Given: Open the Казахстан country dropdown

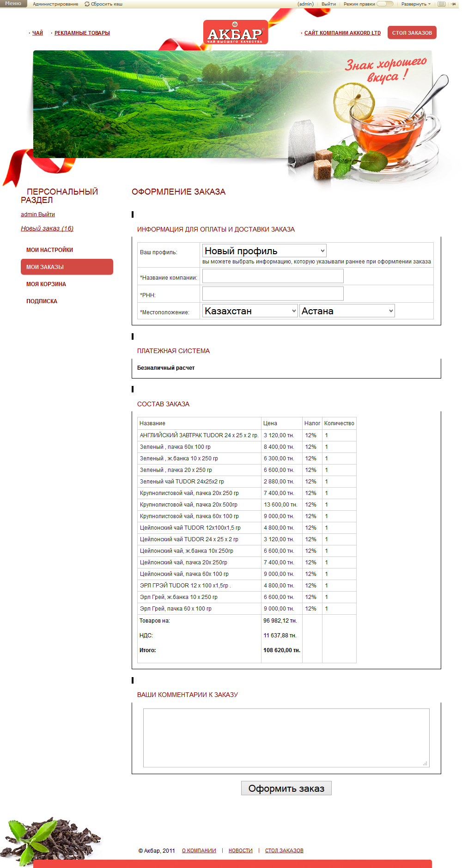Looking at the screenshot, I should pos(250,311).
